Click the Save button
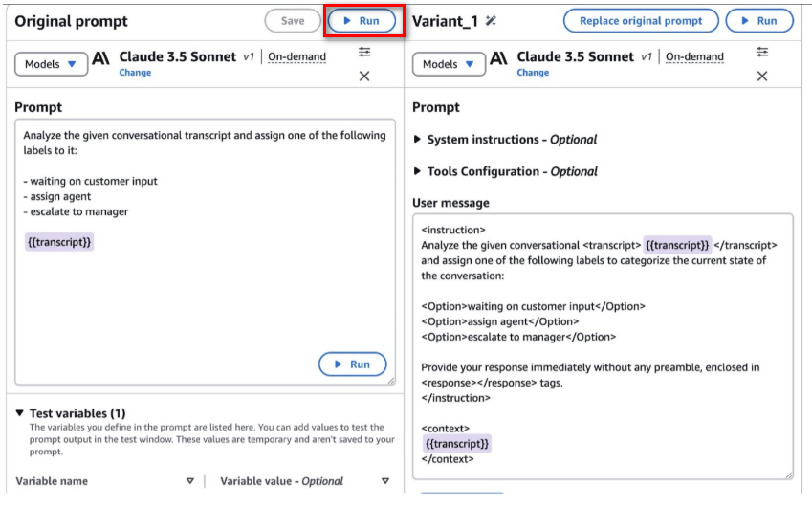The width and height of the screenshot is (812, 508). coord(293,21)
